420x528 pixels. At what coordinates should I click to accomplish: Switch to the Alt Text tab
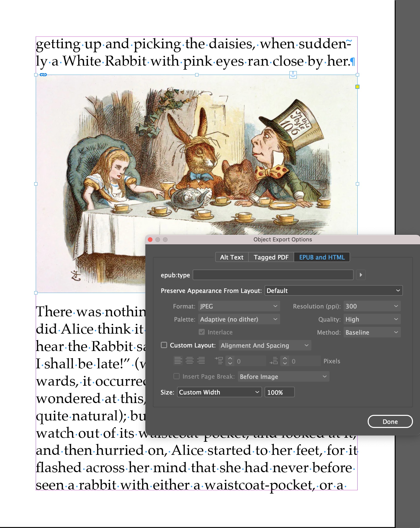[x=232, y=257]
